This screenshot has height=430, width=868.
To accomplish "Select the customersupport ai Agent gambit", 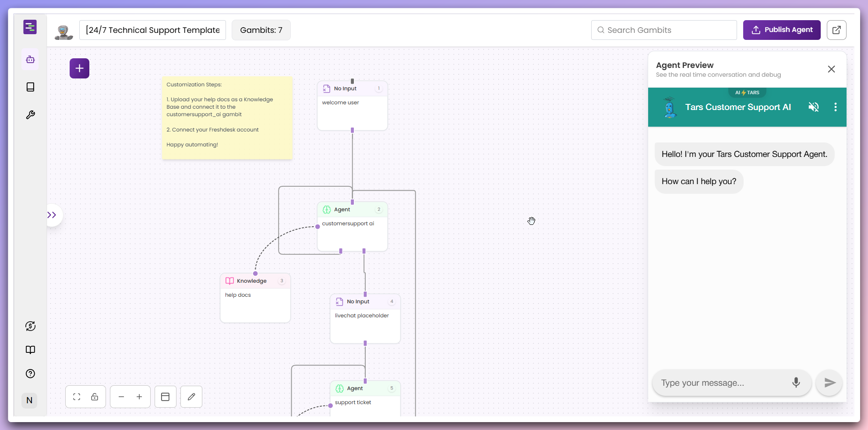I will tap(352, 227).
